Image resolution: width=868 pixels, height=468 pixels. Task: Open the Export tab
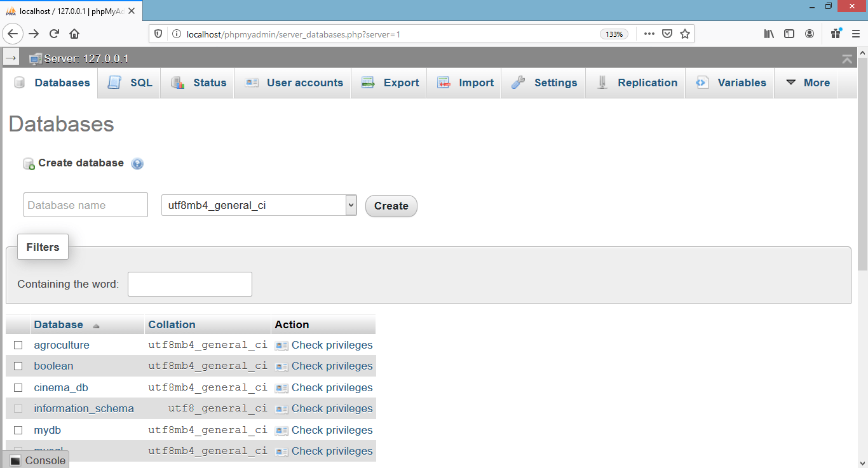(390, 83)
